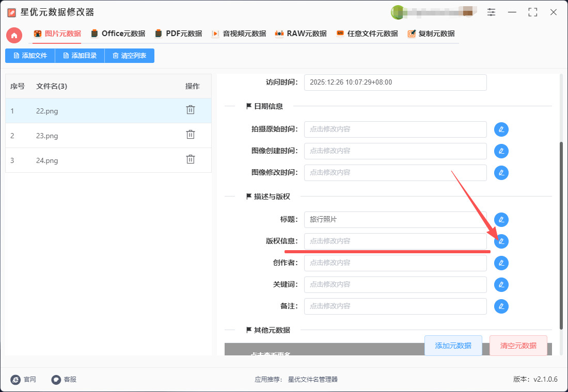Click the 拍摄原始时间 input field

tap(395, 129)
